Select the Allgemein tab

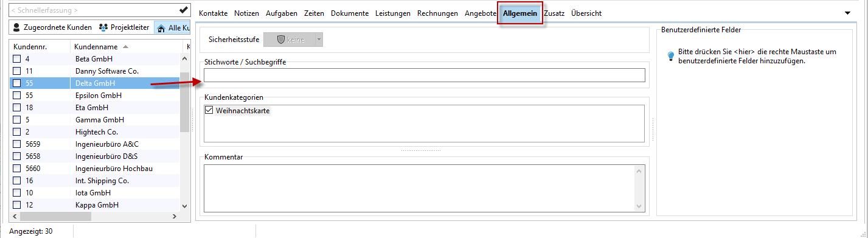tap(520, 13)
